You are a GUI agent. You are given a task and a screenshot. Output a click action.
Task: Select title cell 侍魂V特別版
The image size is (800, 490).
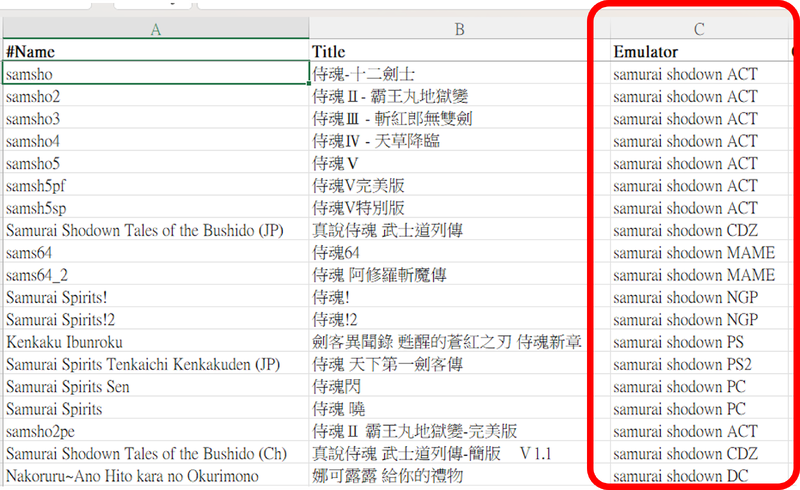click(x=459, y=208)
